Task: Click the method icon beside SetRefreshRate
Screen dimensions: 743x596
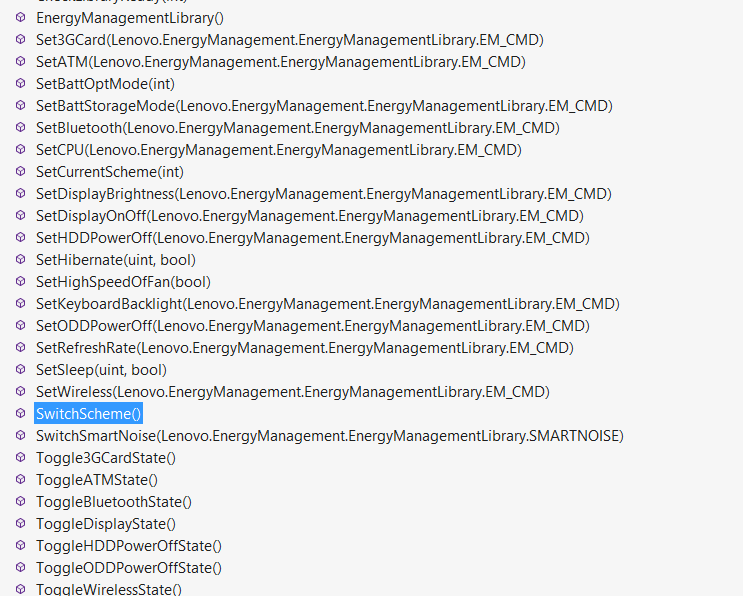Action: [x=20, y=348]
